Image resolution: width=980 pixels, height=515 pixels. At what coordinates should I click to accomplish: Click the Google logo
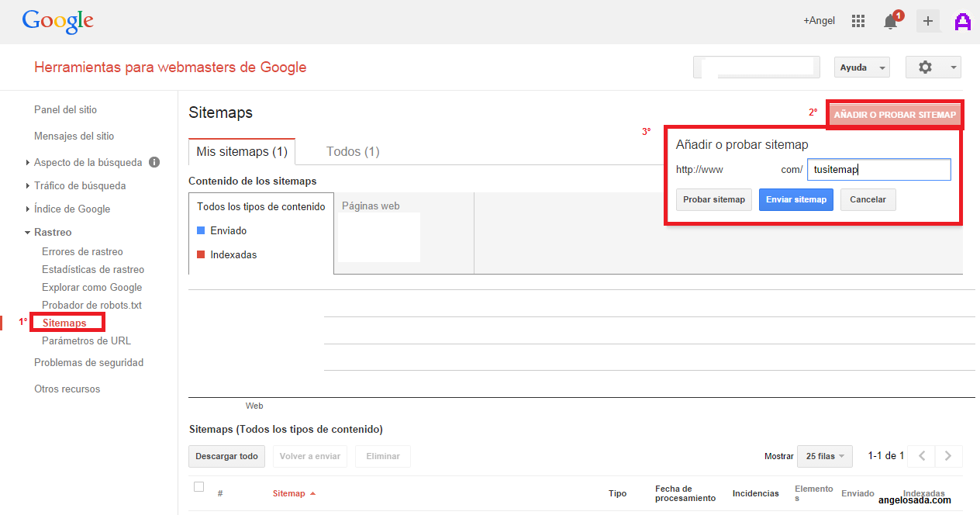click(57, 21)
